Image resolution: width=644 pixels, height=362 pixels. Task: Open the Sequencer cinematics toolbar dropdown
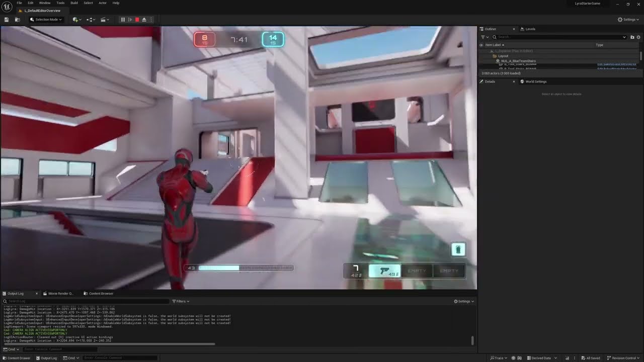[105, 20]
